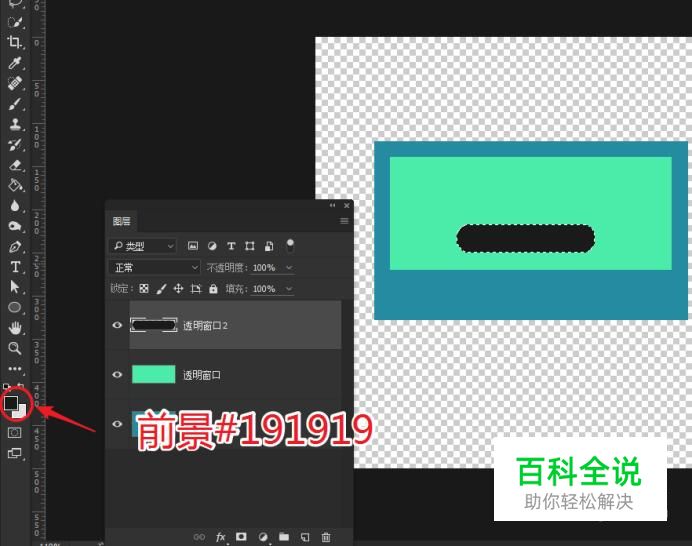
Task: Close the Layers panel
Action: tap(347, 205)
